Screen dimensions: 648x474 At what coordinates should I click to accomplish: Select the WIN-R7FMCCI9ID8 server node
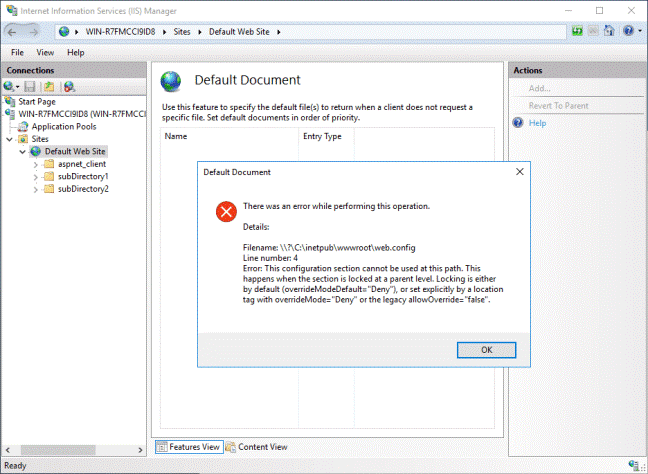[x=82, y=114]
